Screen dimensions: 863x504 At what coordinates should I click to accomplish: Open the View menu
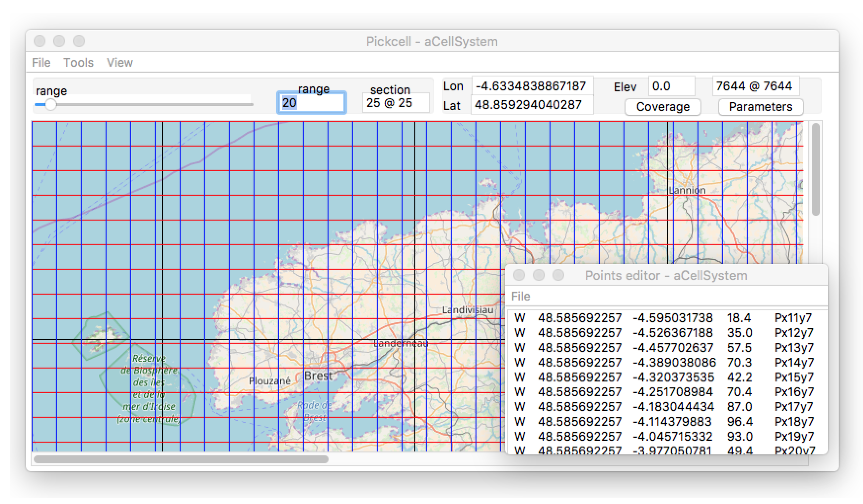[119, 62]
